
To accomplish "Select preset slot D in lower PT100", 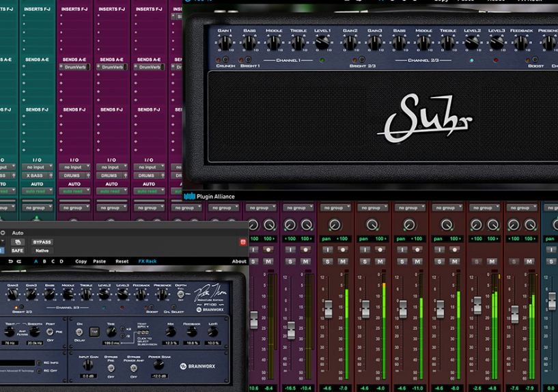I will pyautogui.click(x=61, y=262).
